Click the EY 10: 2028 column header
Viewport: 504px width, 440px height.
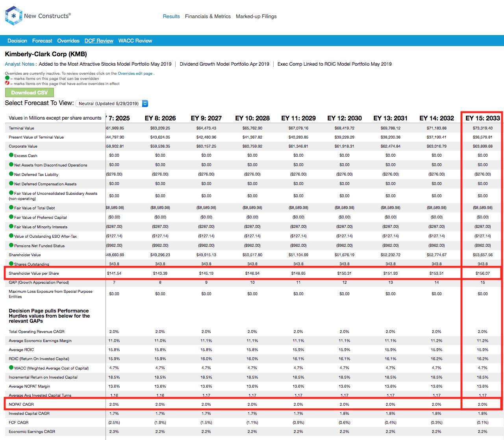(252, 118)
